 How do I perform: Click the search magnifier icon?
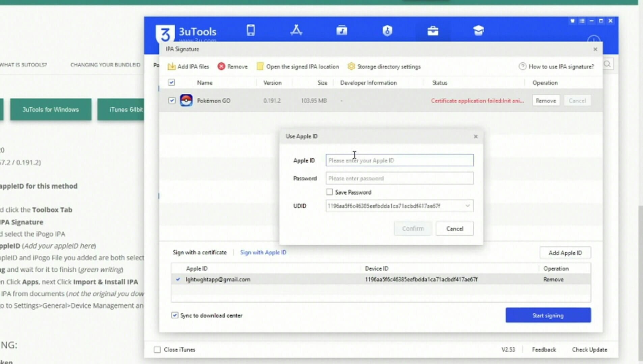(x=607, y=64)
